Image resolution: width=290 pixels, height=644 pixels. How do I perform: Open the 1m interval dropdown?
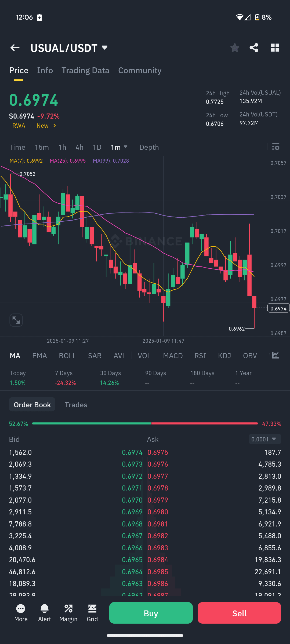pyautogui.click(x=119, y=147)
